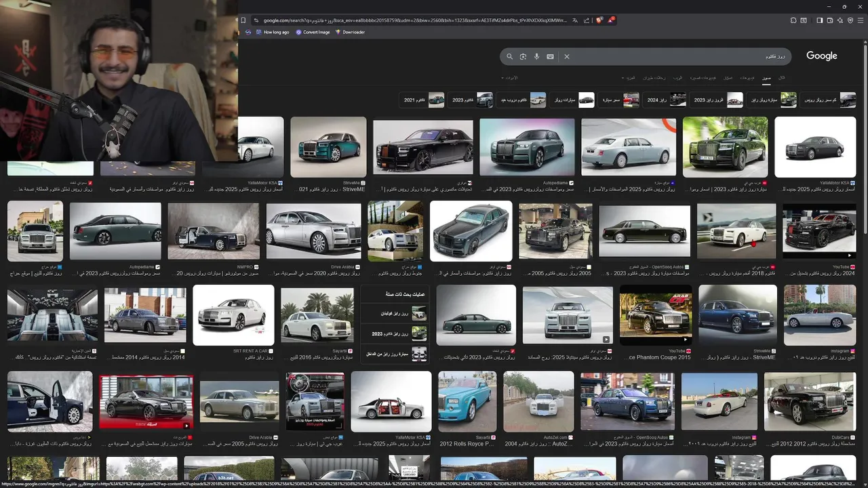Click the address bar URL field
Image resolution: width=868 pixels, height=488 pixels.
point(414,20)
